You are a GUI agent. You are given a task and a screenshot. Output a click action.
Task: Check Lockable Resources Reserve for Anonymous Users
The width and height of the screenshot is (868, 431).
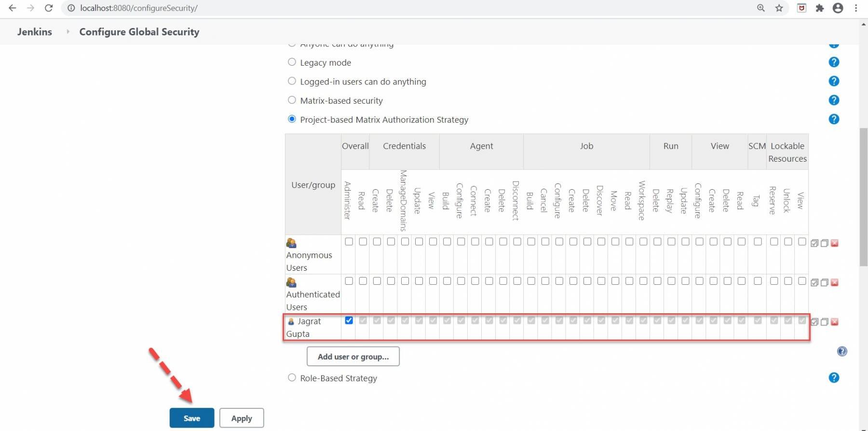[x=774, y=241]
